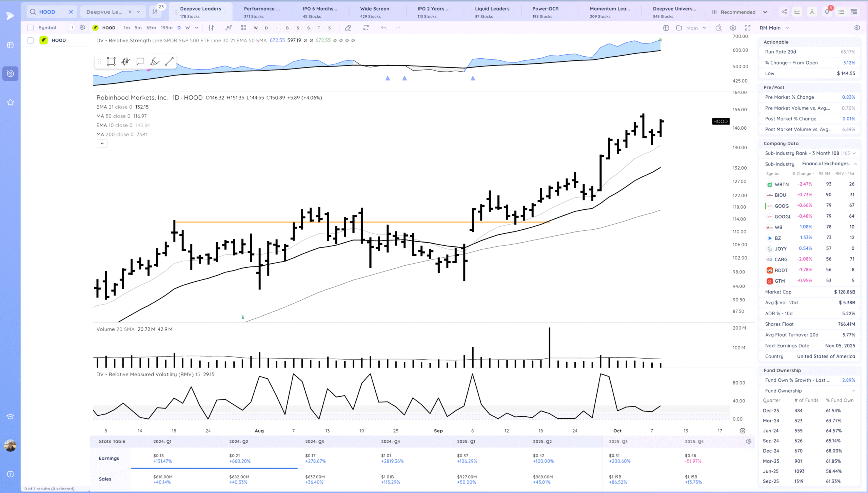The image size is (868, 493).
Task: Check the HOOD row checkbox
Action: [31, 40]
